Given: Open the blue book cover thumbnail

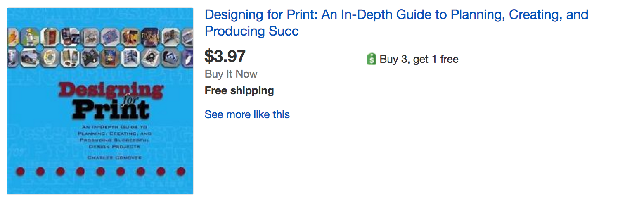Looking at the screenshot, I should 100,101.
